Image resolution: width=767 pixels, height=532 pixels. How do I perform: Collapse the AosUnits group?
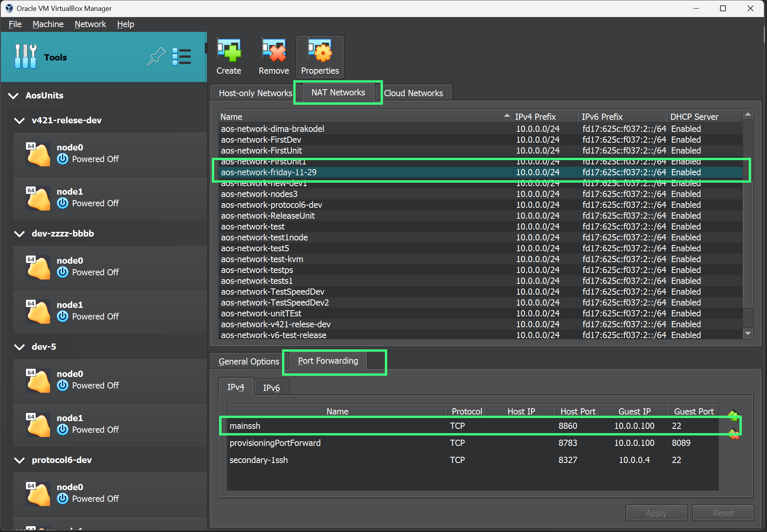click(13, 96)
